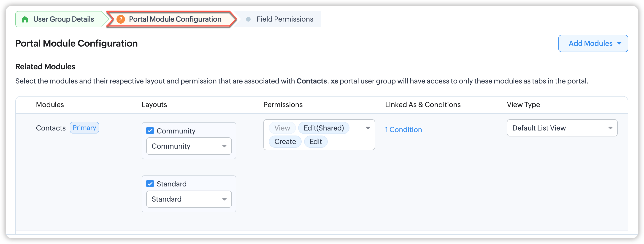
Task: Click the Create permission chip
Action: (285, 141)
